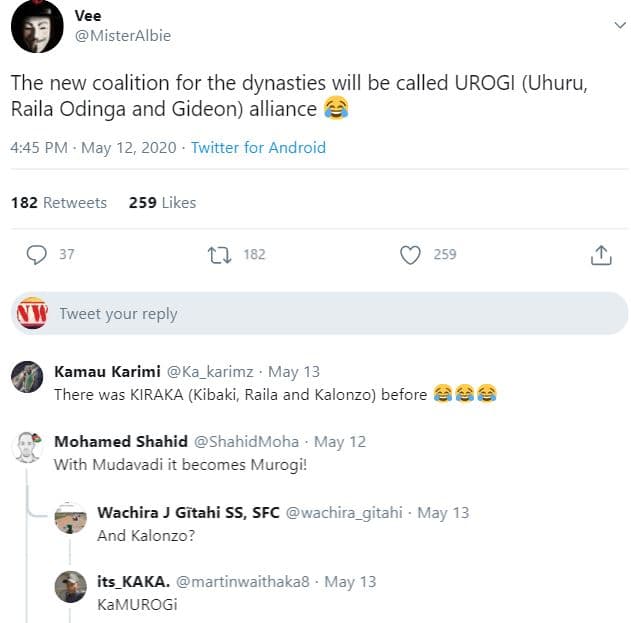Click the reply speech bubble icon

(37, 255)
